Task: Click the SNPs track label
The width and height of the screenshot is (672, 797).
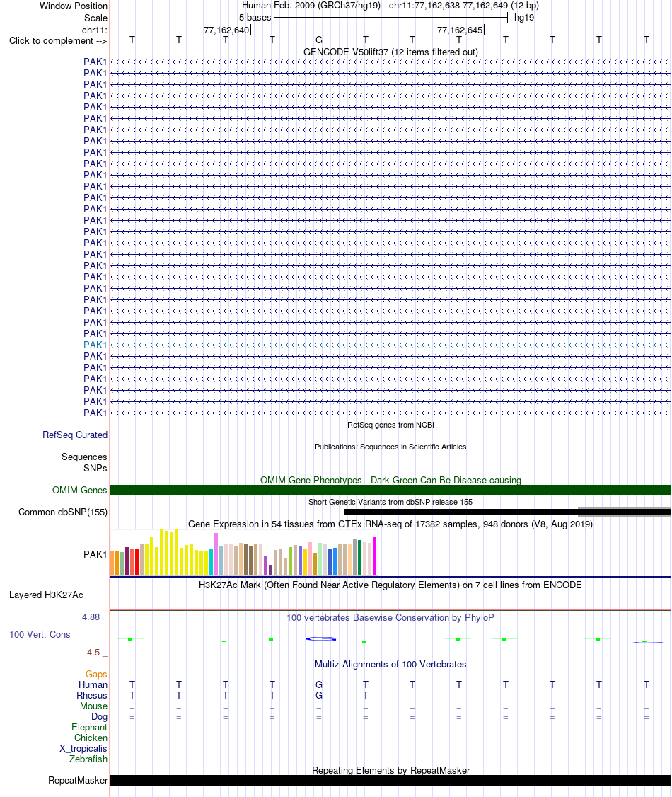Action: [95, 468]
